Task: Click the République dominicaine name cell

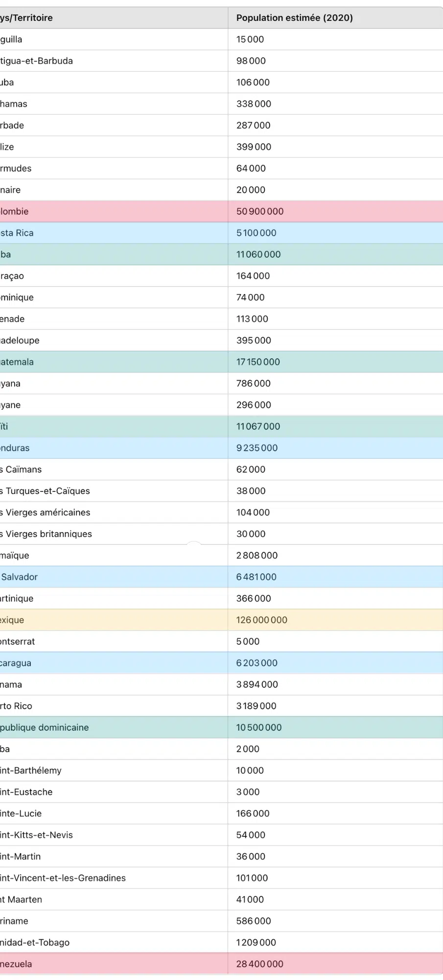Action: pyautogui.click(x=45, y=728)
